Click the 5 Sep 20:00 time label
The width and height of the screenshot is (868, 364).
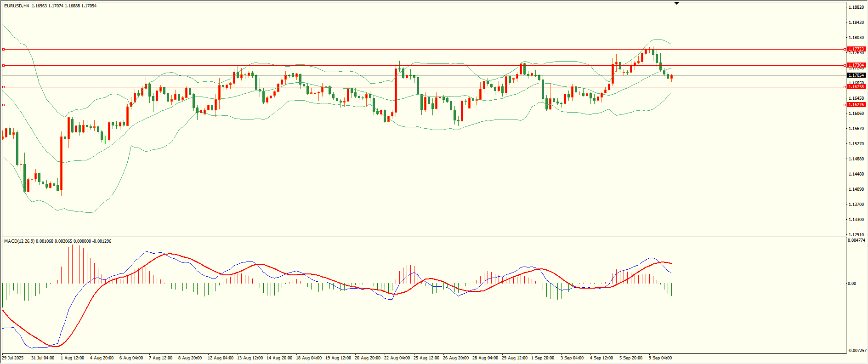(x=631, y=358)
